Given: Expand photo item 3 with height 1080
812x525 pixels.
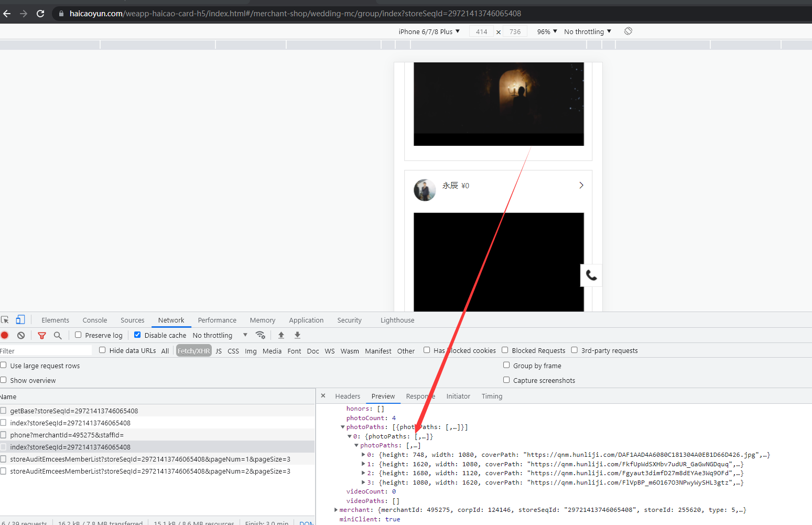Looking at the screenshot, I should (x=363, y=483).
